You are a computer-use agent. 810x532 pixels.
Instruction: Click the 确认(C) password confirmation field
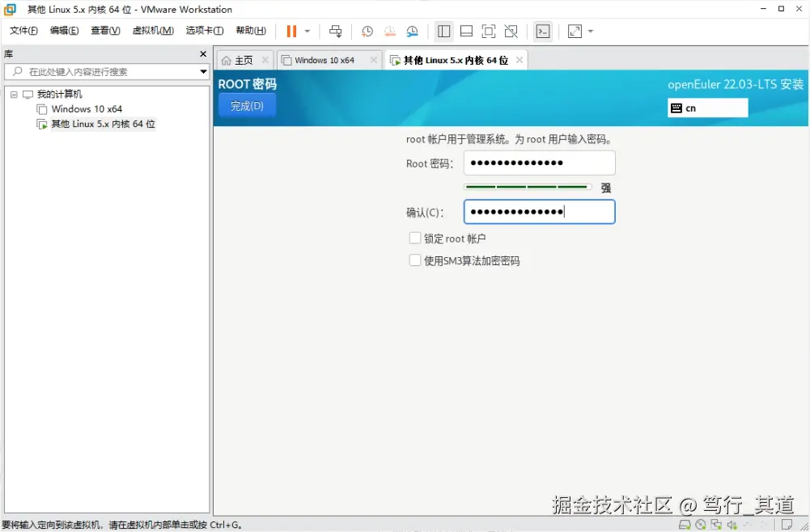(539, 212)
